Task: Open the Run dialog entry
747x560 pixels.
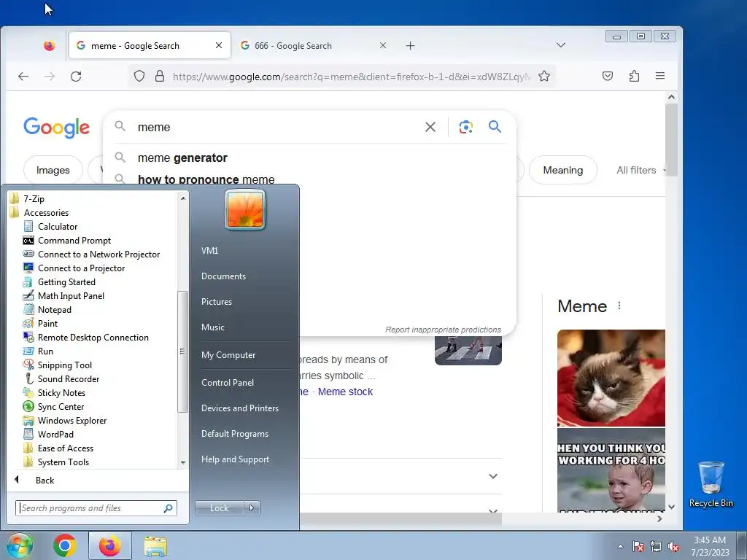Action: point(45,351)
